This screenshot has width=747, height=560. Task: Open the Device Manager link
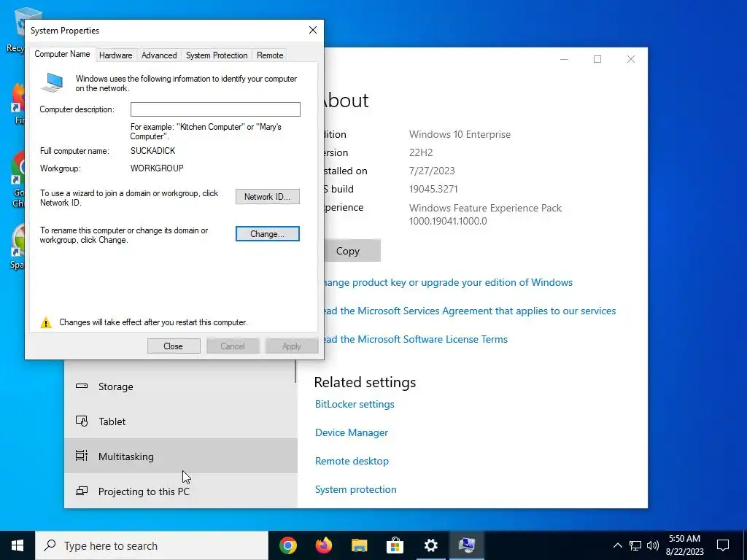[352, 432]
